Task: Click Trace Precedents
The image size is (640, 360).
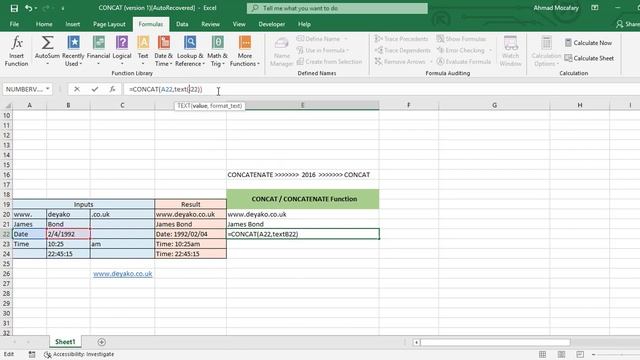Action: (x=402, y=39)
